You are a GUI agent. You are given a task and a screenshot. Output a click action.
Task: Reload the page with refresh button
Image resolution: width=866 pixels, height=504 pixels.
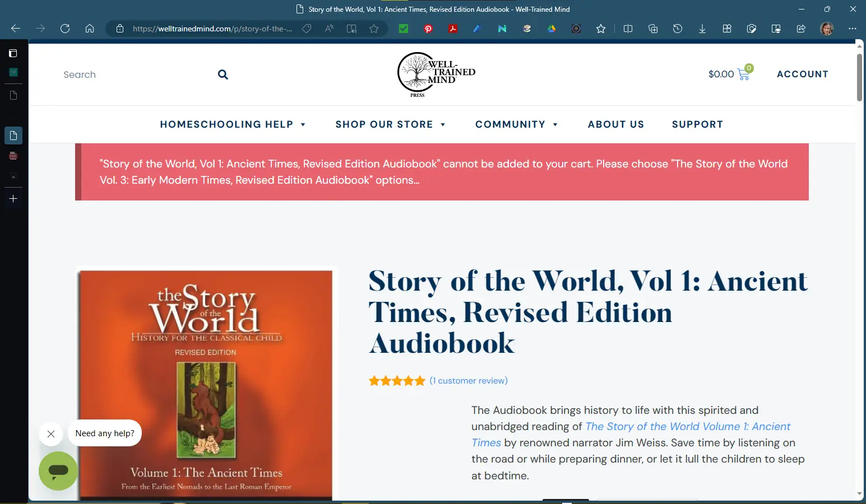pyautogui.click(x=65, y=29)
